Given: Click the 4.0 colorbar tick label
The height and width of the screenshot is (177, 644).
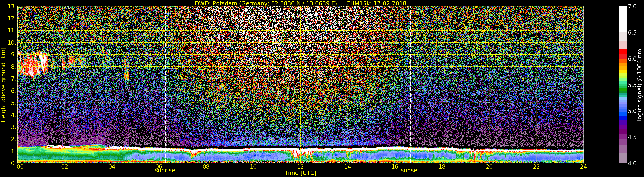Looking at the screenshot, I should coord(632,163).
